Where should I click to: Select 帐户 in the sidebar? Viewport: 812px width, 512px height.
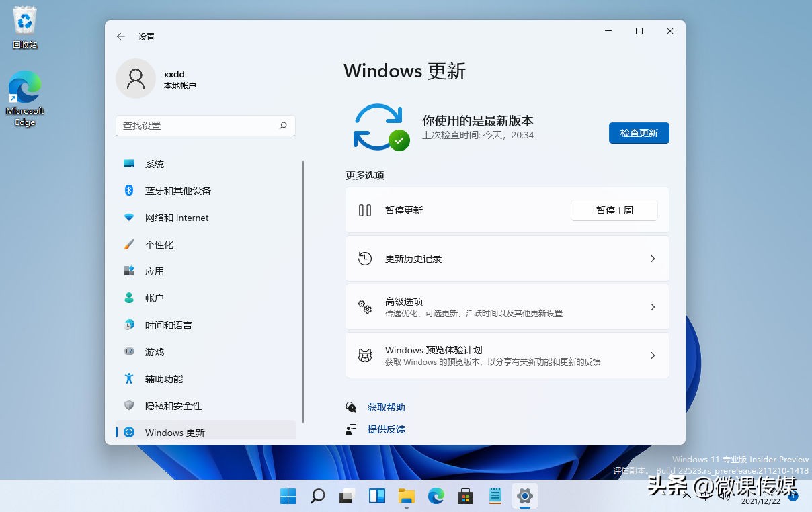(206, 298)
